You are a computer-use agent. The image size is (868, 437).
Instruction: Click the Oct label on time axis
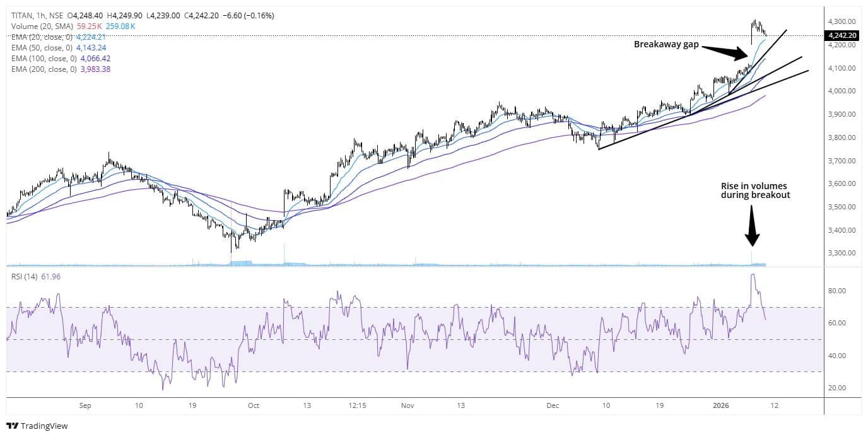253,405
